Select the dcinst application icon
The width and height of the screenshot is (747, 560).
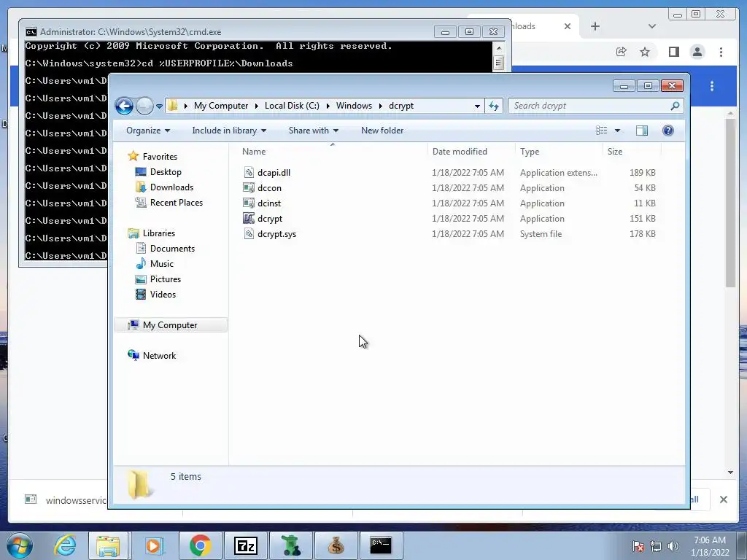click(249, 203)
